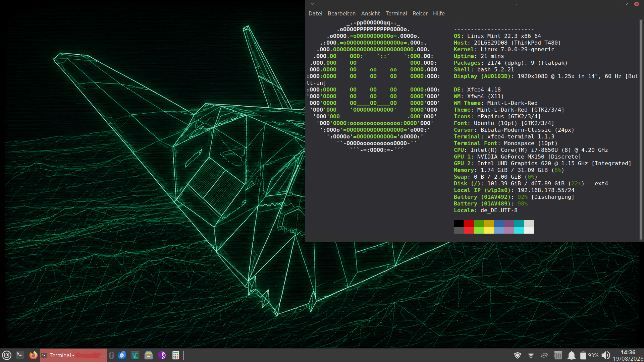This screenshot has width=644, height=362.
Task: Open the Wi-Fi network tray icon
Action: tap(531, 355)
